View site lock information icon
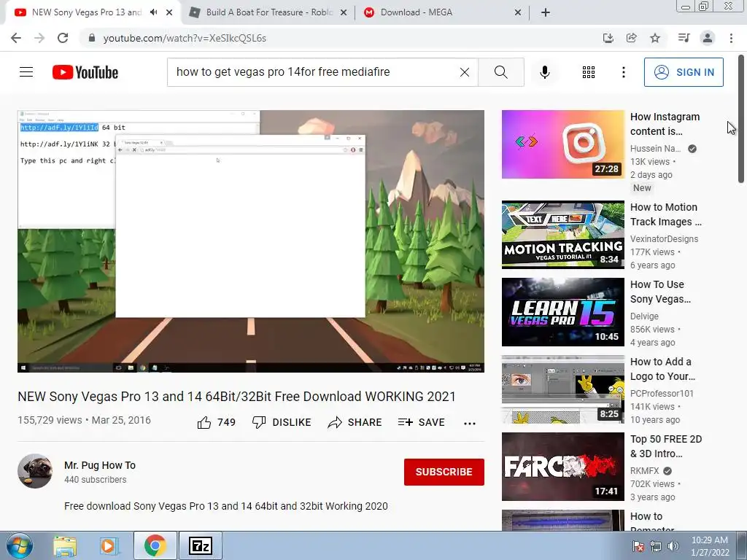Image resolution: width=747 pixels, height=560 pixels. 92,38
